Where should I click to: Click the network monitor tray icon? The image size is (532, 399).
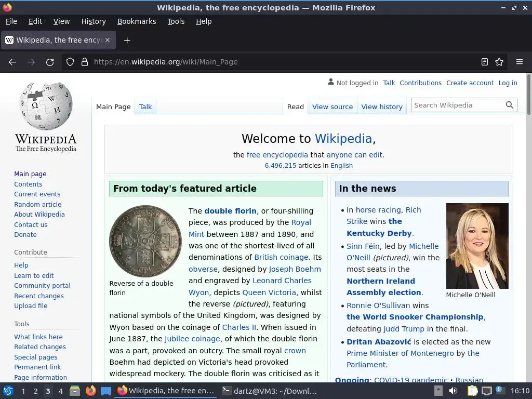pyautogui.click(x=486, y=391)
